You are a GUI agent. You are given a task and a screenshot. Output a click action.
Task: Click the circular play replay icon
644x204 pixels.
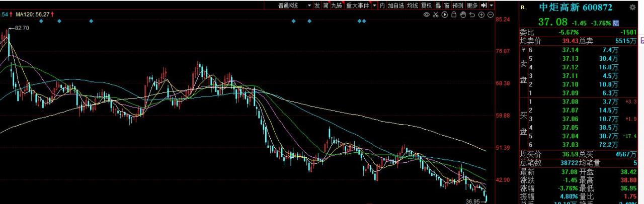point(445,15)
